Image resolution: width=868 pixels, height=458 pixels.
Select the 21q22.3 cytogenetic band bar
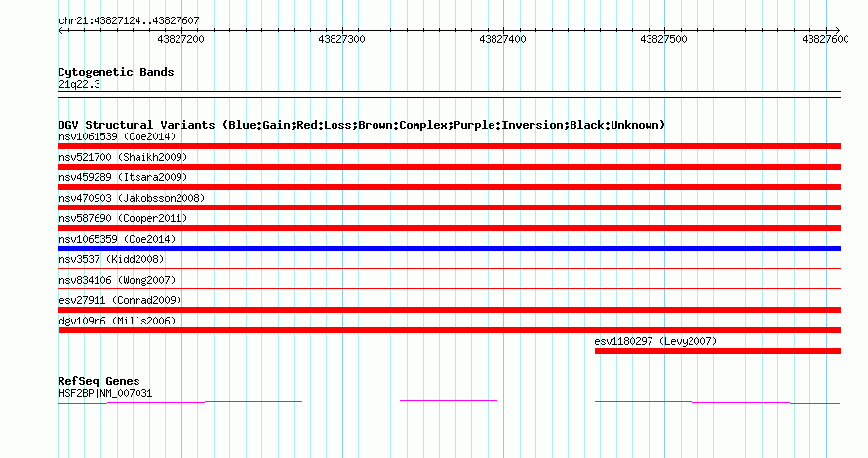[449, 95]
